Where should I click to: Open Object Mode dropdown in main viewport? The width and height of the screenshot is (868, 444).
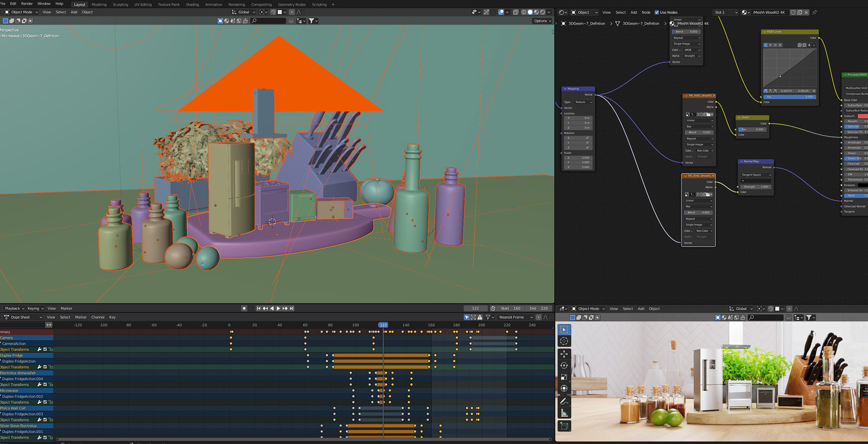coord(21,12)
